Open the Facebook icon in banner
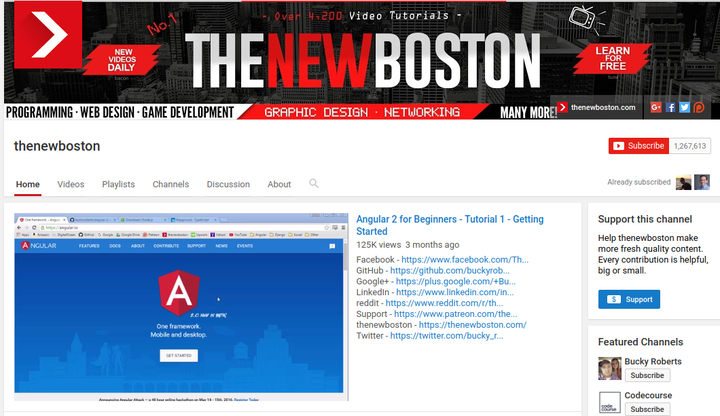 [x=670, y=107]
